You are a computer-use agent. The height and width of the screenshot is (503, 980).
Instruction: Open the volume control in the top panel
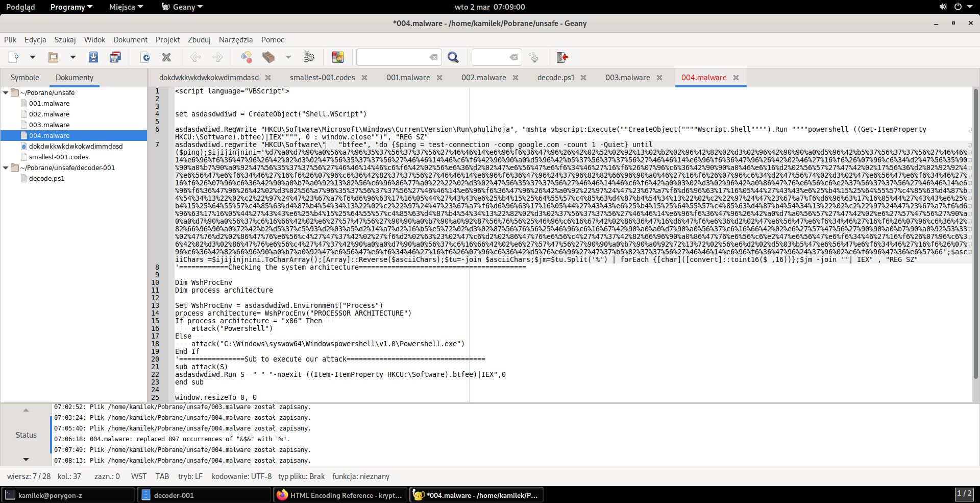coord(943,7)
